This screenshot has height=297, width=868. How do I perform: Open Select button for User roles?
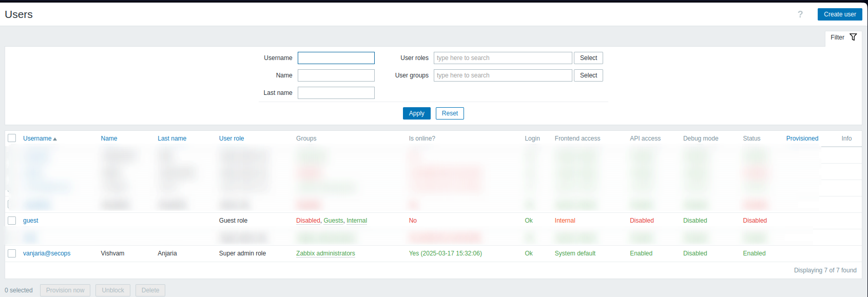588,58
